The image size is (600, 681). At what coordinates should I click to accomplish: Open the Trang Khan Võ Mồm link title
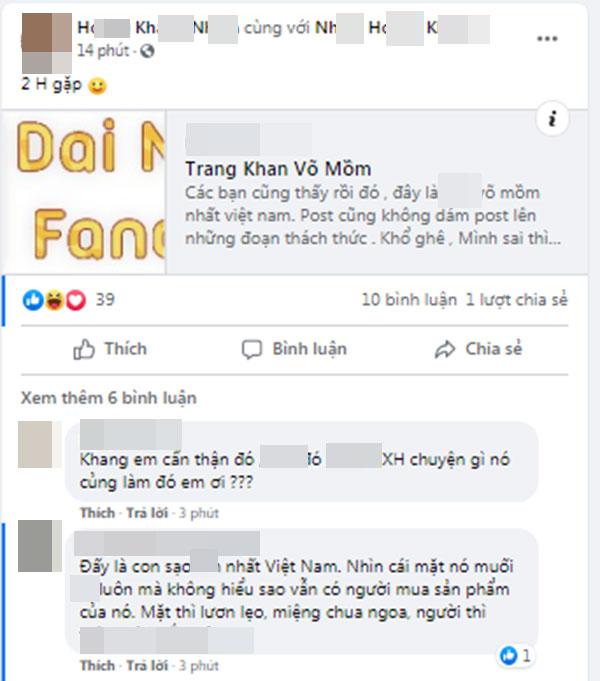[278, 169]
